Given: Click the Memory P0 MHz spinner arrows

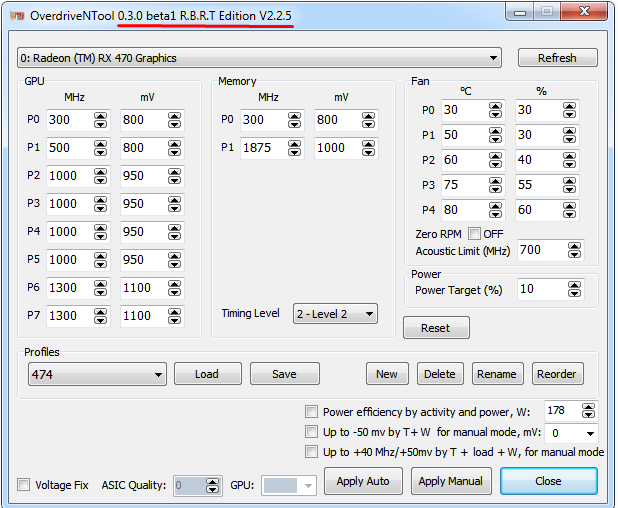Looking at the screenshot, I should [x=294, y=120].
